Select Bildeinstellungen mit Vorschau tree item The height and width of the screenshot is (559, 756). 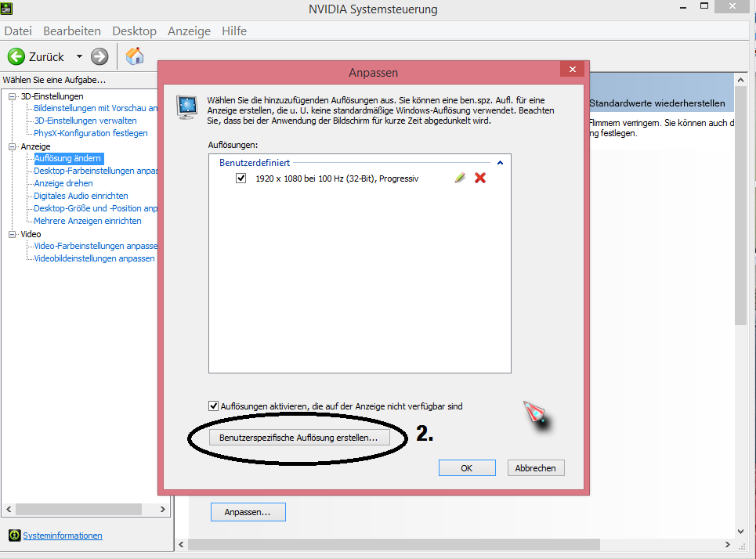(96, 108)
